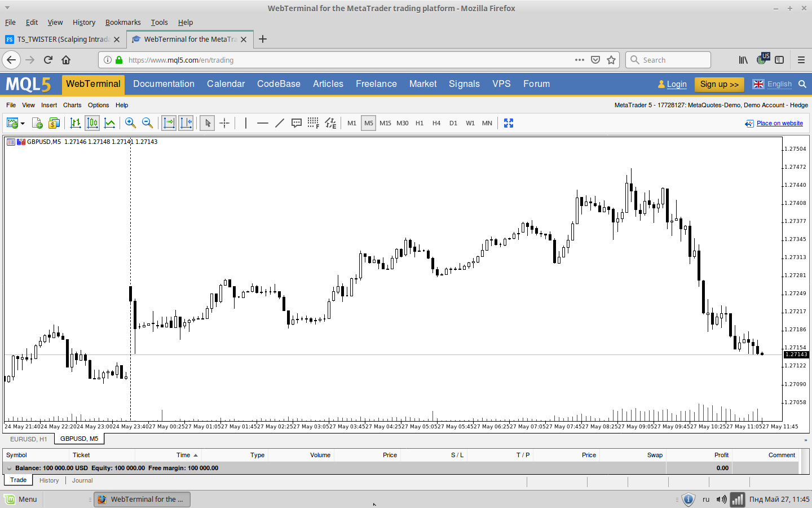Open Firefox hamburger menu
The image size is (812, 508).
pyautogui.click(x=801, y=60)
